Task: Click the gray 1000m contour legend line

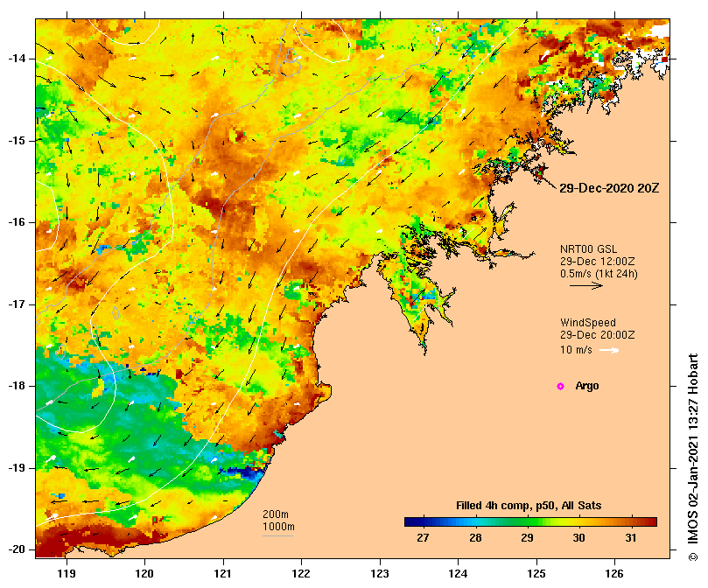Action: pos(277,536)
